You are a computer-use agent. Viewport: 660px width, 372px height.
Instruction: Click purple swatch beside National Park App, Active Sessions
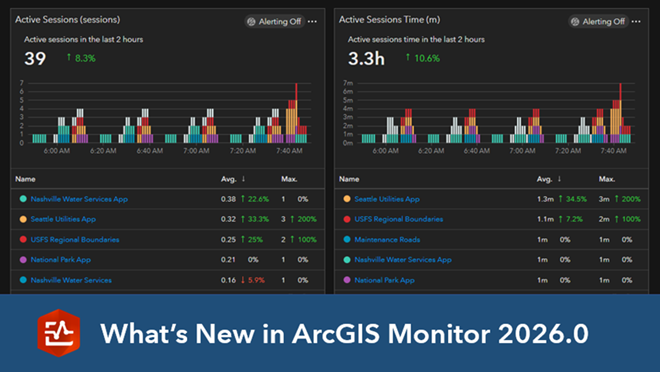[23, 259]
